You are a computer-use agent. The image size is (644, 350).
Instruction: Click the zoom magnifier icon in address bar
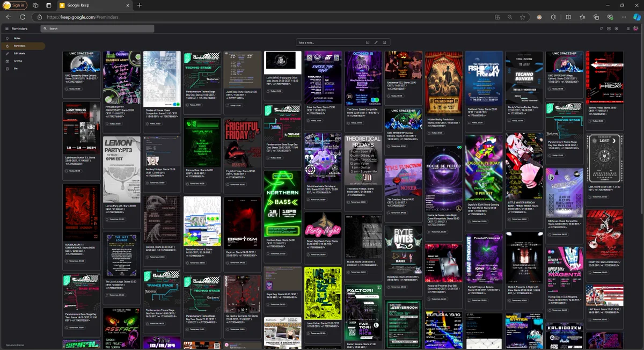tap(510, 17)
